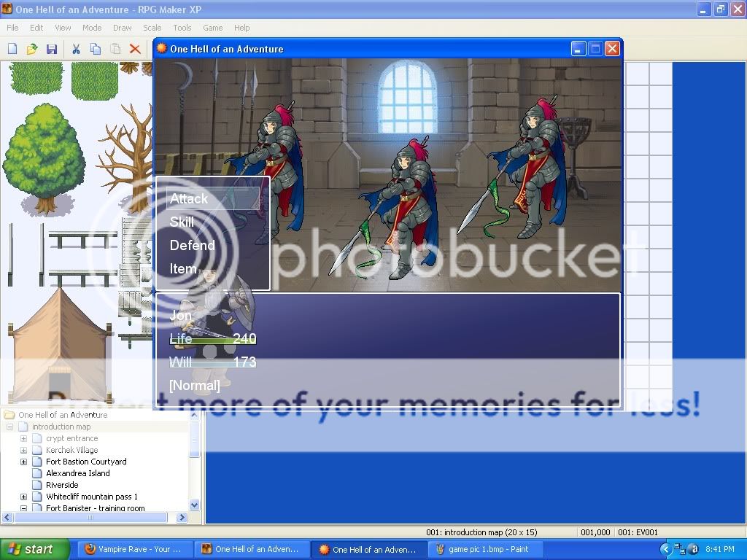Open the Tools menu
Viewport: 747px width, 560px height.
pos(182,28)
